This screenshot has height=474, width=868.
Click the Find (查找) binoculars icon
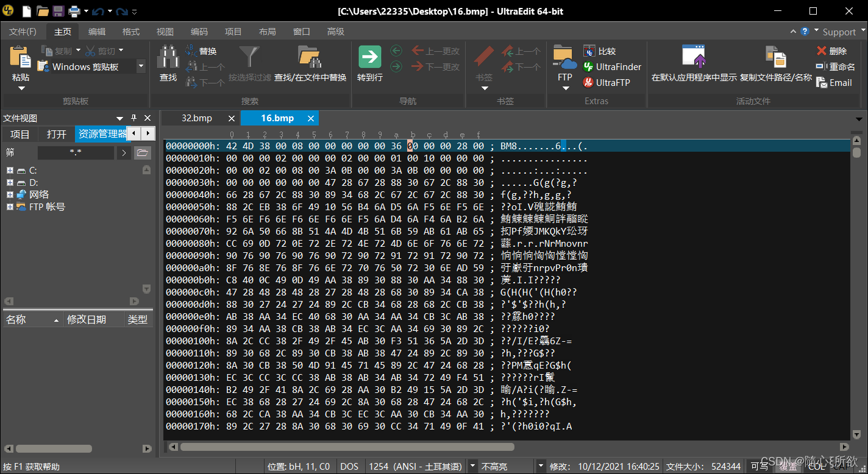click(x=168, y=57)
